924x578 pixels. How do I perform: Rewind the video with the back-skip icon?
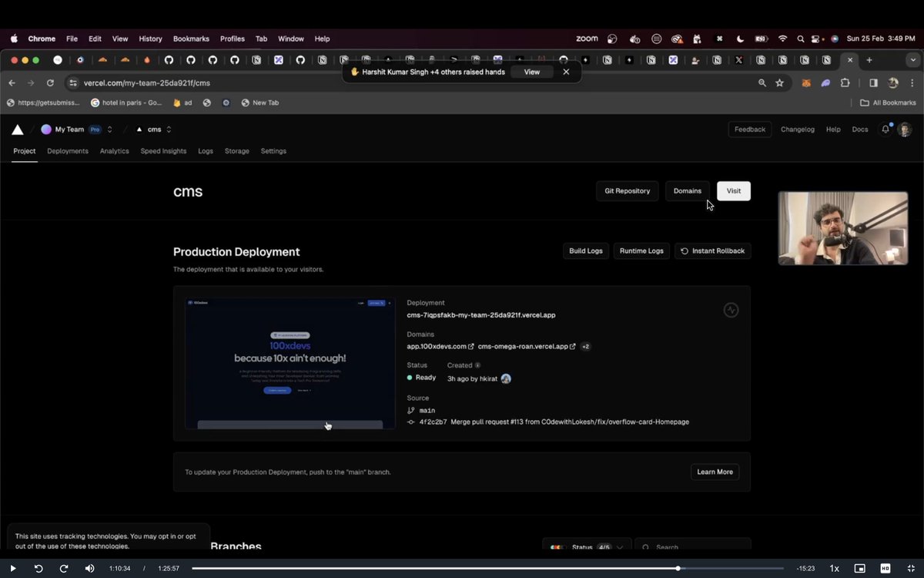tap(38, 568)
